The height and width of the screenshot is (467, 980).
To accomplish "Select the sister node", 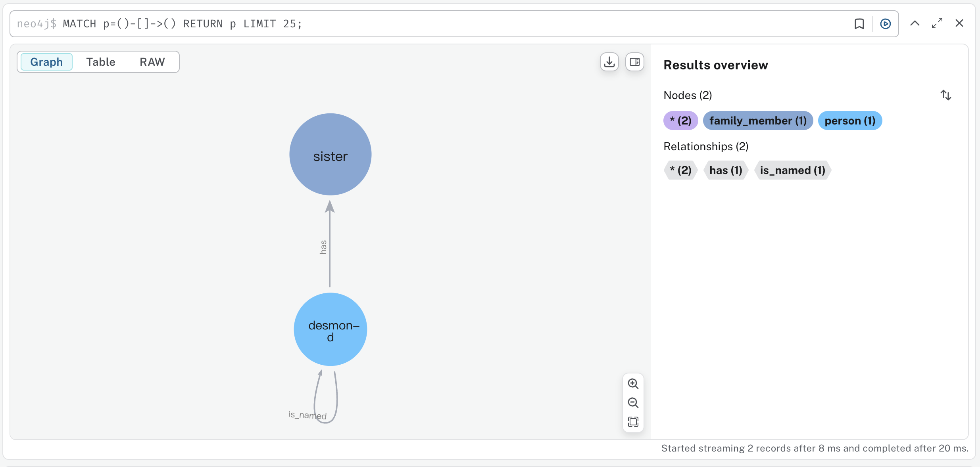I will point(330,154).
